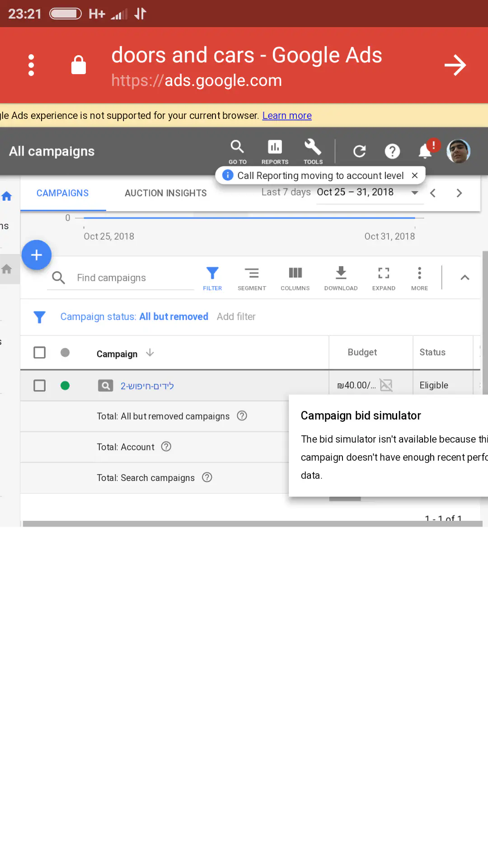This screenshot has width=488, height=868.
Task: Switch to the Auction Insights tab
Action: (165, 193)
